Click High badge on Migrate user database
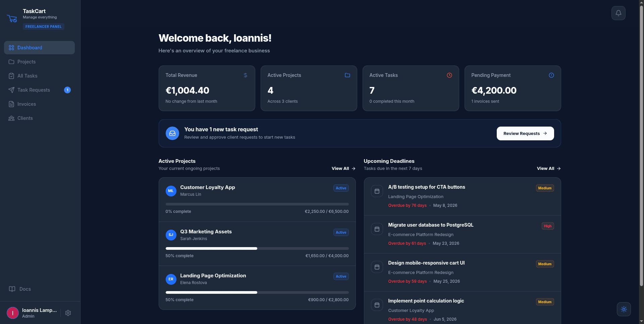 click(548, 226)
